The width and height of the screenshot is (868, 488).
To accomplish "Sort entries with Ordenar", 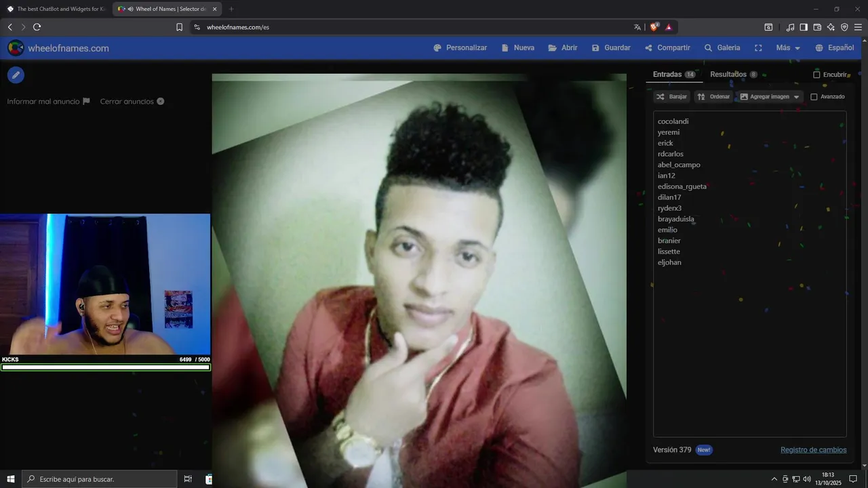I will 713,97.
